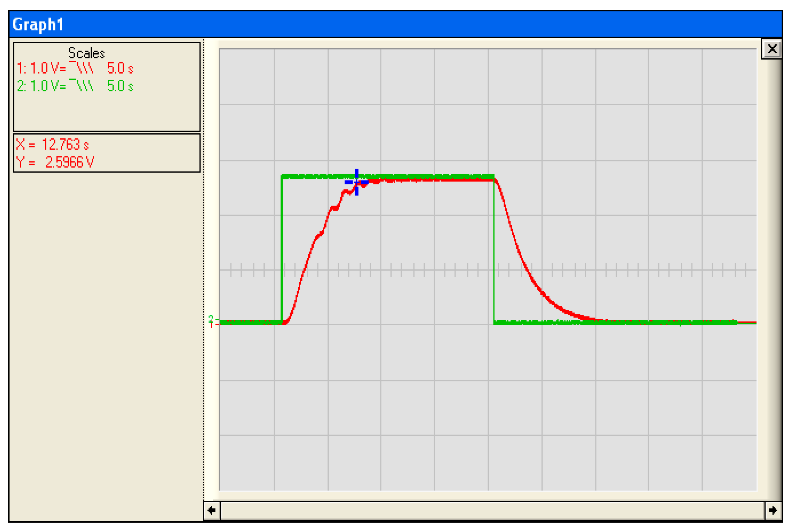The height and width of the screenshot is (532, 790).
Task: Click the blue crosshair cursor on plot
Action: 356,182
